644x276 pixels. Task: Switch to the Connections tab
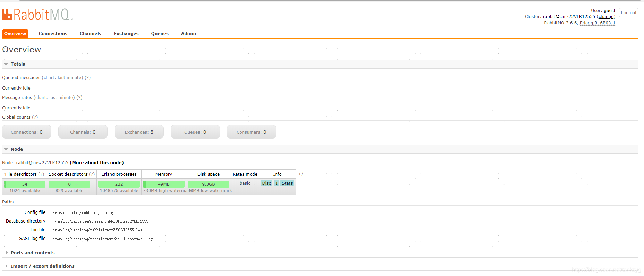pos(53,33)
